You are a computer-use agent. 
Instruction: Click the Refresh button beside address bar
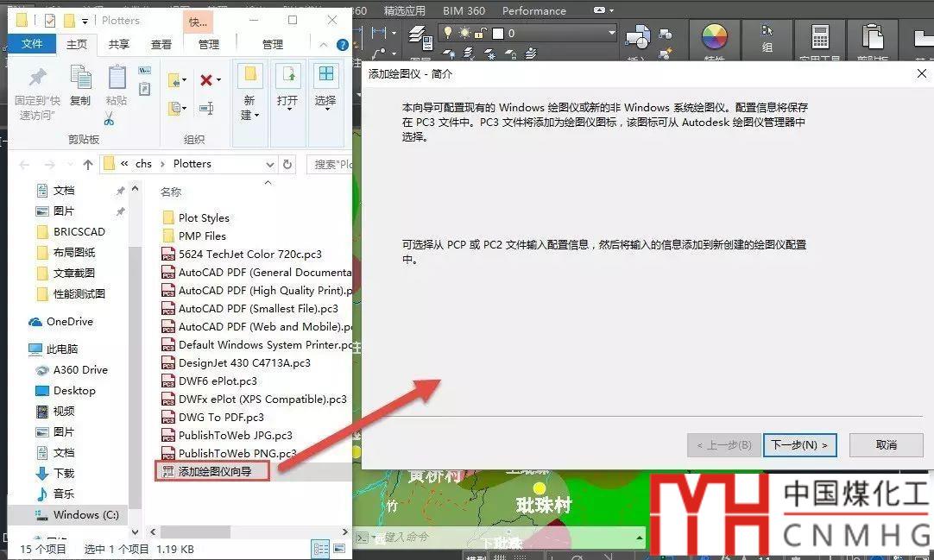(x=287, y=164)
